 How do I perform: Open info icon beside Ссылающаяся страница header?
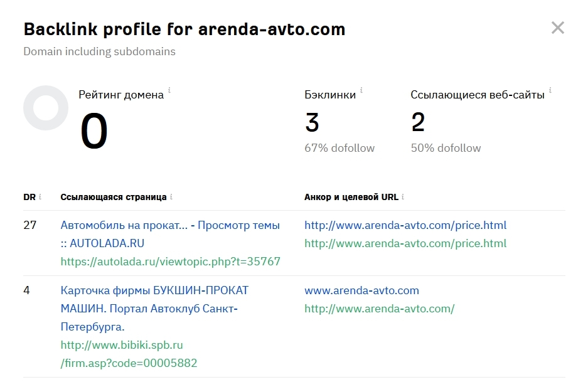171,196
